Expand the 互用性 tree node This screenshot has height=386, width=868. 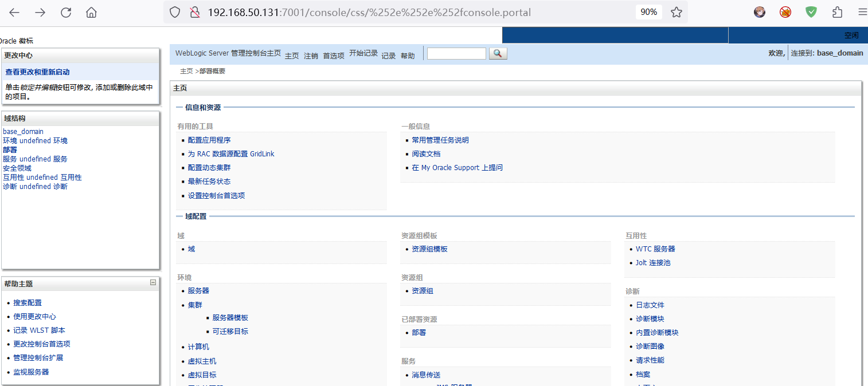[x=42, y=178]
